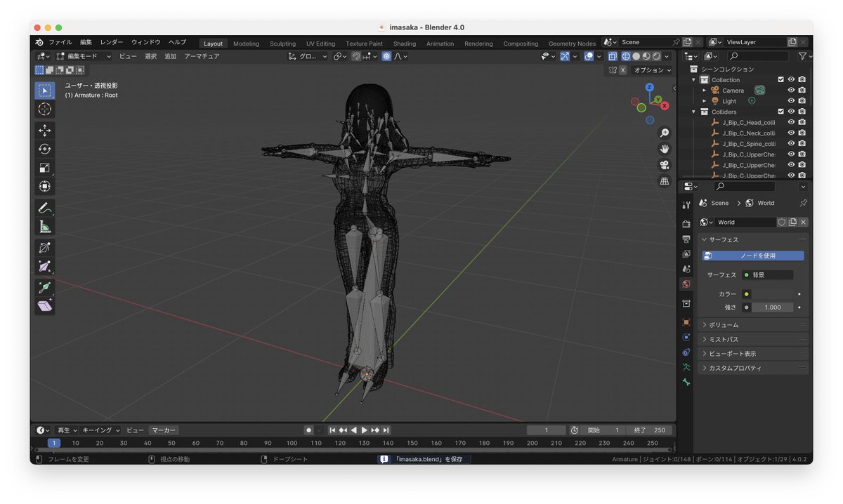
Task: Click the play animation button
Action: point(365,430)
